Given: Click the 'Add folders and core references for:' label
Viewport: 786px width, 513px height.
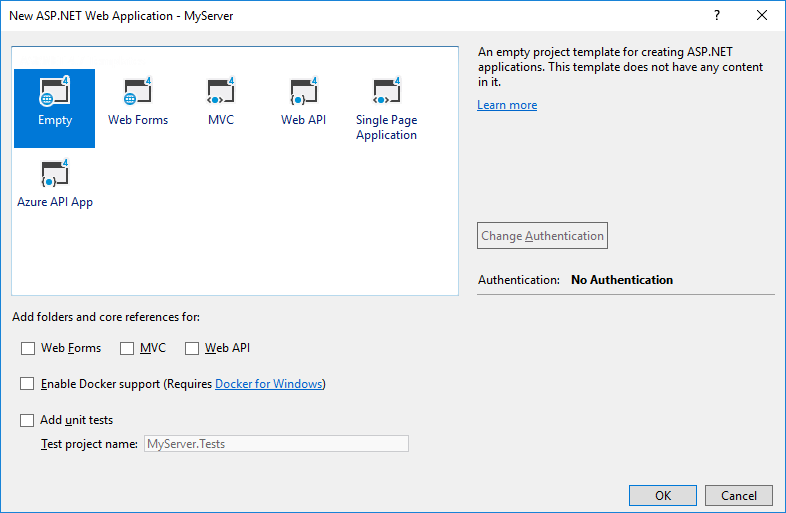Looking at the screenshot, I should [x=106, y=317].
